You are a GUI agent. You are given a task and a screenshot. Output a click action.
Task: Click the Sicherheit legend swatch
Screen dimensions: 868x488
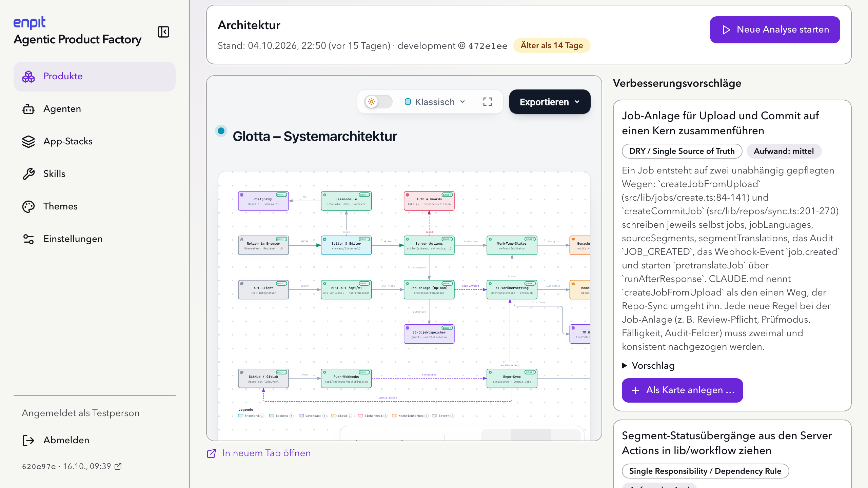[361, 416]
